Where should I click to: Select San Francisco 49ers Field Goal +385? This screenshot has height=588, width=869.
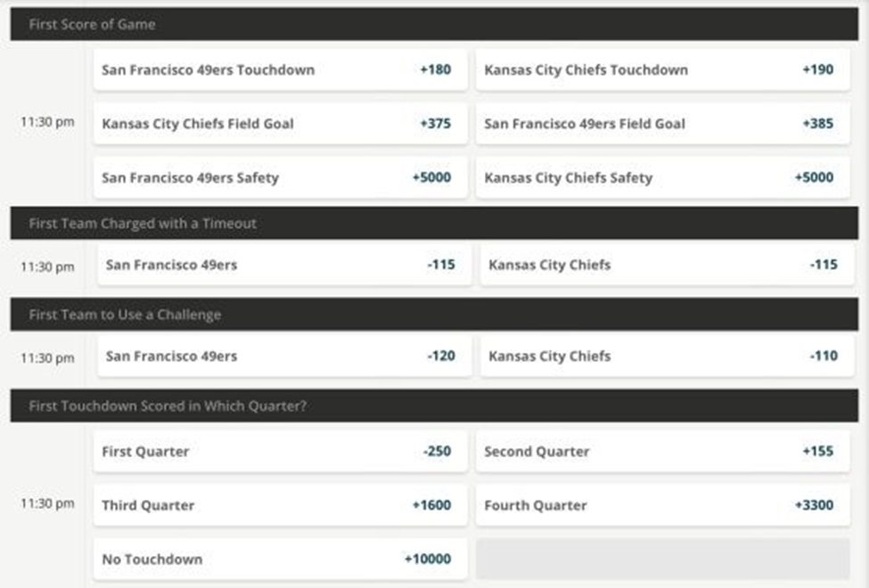pyautogui.click(x=662, y=124)
